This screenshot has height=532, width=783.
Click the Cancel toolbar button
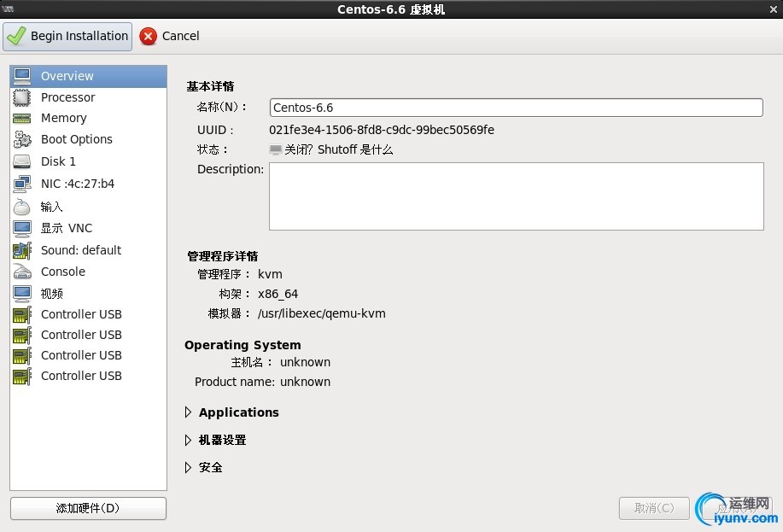[169, 36]
